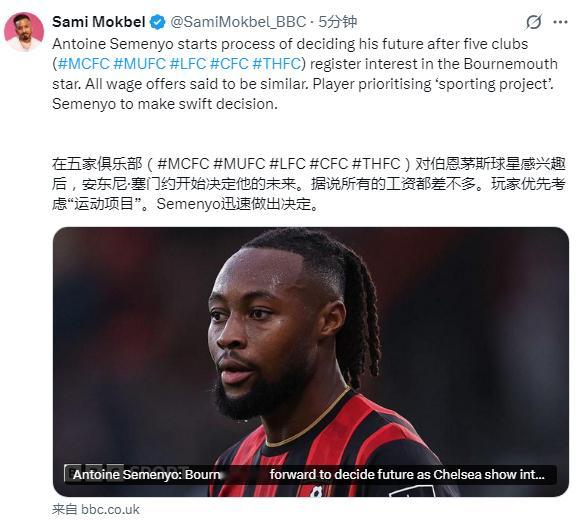578x521 pixels.
Task: Follow the 来自 bbc.co.uk source link
Action: pos(96,510)
